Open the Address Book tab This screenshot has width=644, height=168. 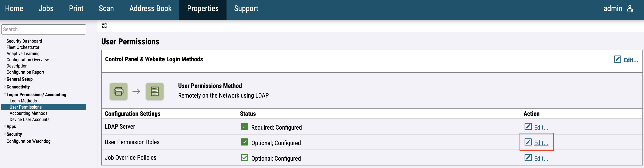[150, 9]
